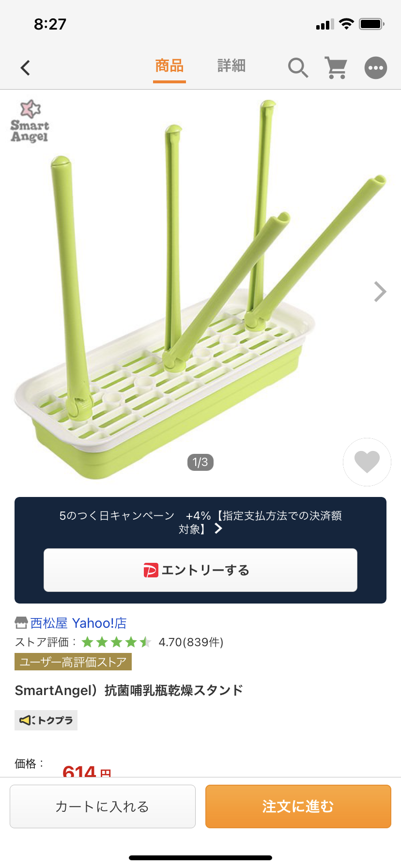Open the more options ellipsis menu
401x868 pixels.
(376, 68)
